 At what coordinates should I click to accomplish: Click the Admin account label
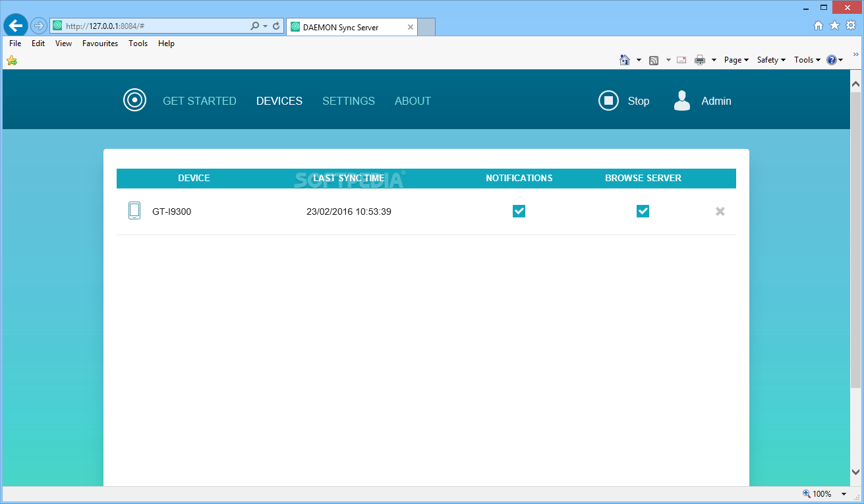point(716,101)
